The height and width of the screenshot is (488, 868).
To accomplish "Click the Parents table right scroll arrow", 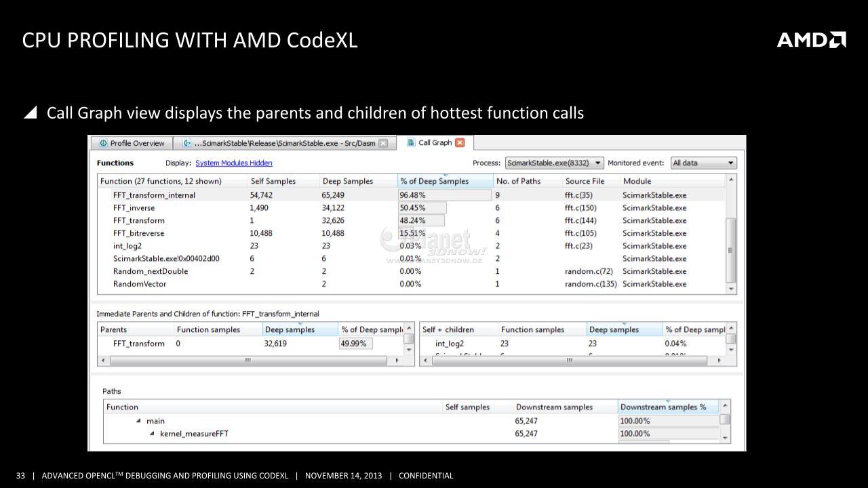I will [x=397, y=361].
